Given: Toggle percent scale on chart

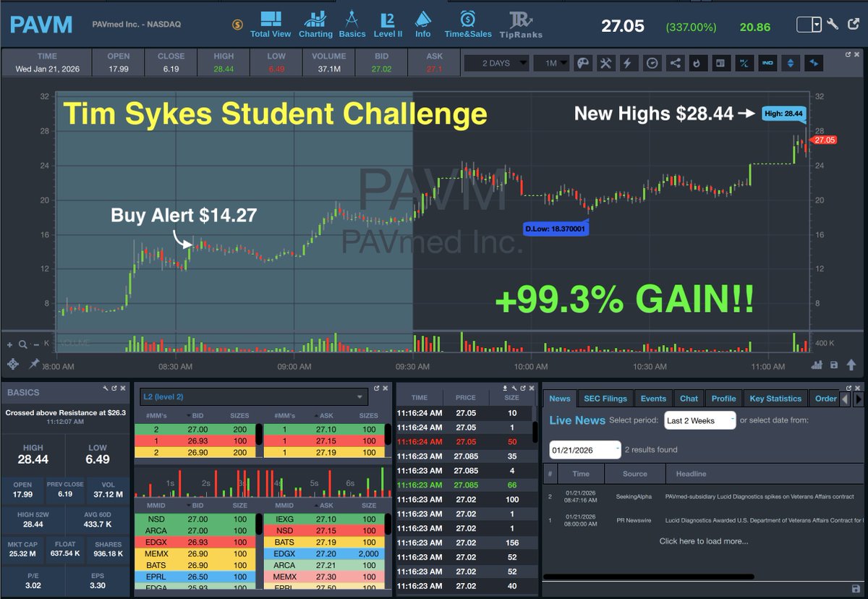Looking at the screenshot, I should 743,63.
